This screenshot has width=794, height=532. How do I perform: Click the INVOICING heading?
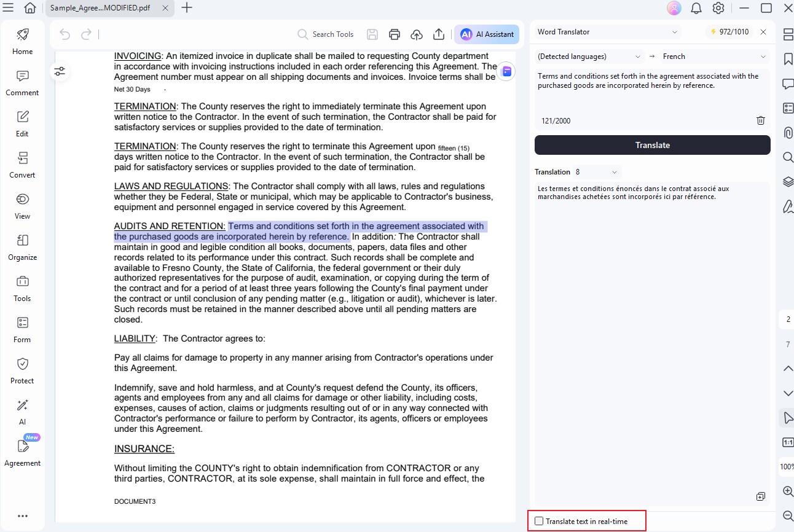click(x=138, y=56)
